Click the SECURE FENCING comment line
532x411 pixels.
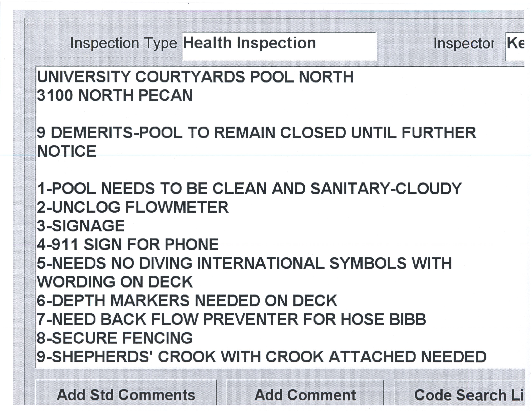tap(115, 338)
